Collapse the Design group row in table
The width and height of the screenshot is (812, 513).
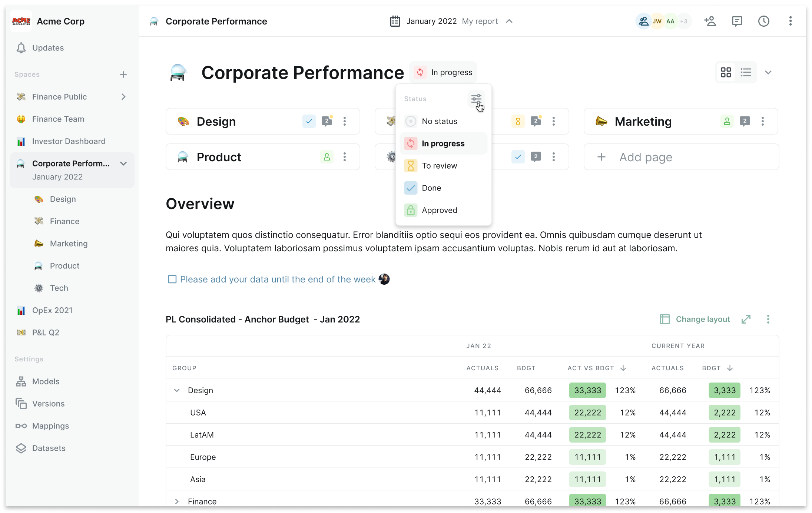click(177, 390)
